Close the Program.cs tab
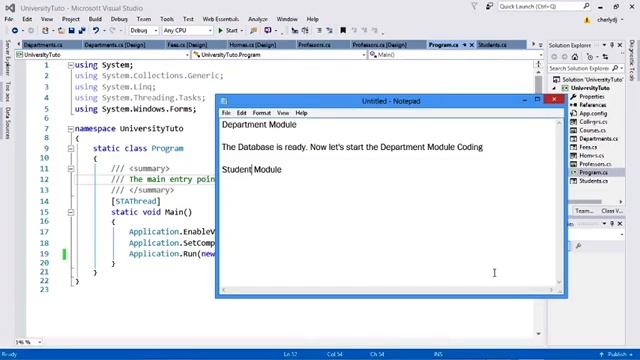 coord(472,45)
